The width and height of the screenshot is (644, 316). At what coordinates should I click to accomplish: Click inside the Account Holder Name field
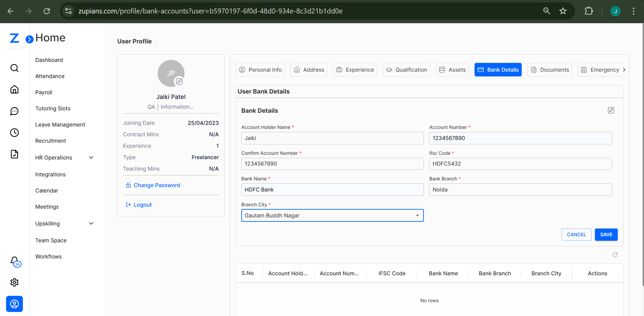coord(332,138)
